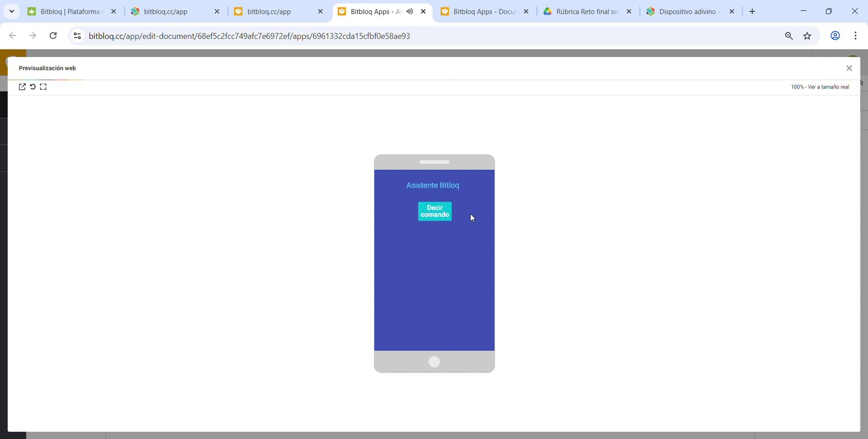Open preview in new window icon
This screenshot has height=439, width=868.
point(22,87)
